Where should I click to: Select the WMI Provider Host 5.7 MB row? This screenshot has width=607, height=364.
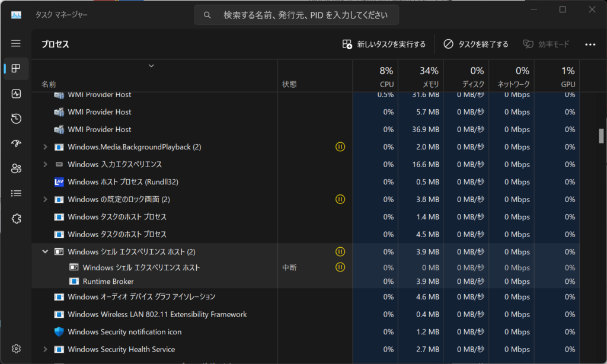coord(305,112)
